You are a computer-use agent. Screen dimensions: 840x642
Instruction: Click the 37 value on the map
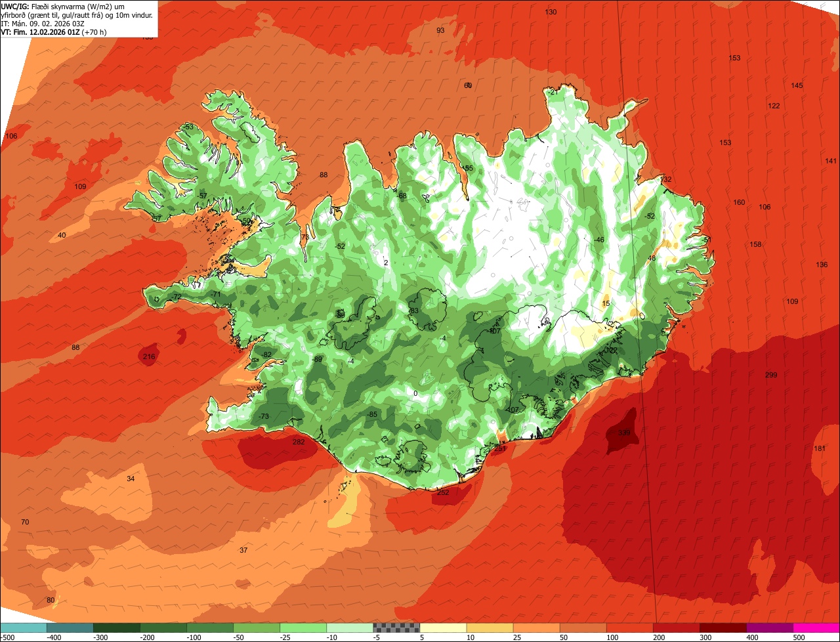[x=243, y=551]
